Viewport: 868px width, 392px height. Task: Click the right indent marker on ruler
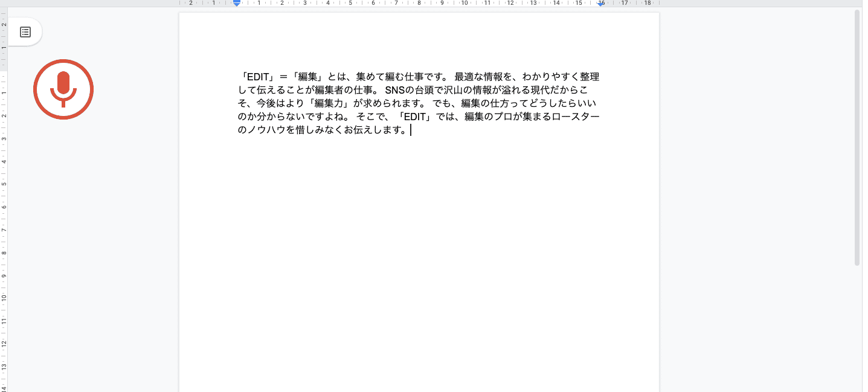point(601,4)
